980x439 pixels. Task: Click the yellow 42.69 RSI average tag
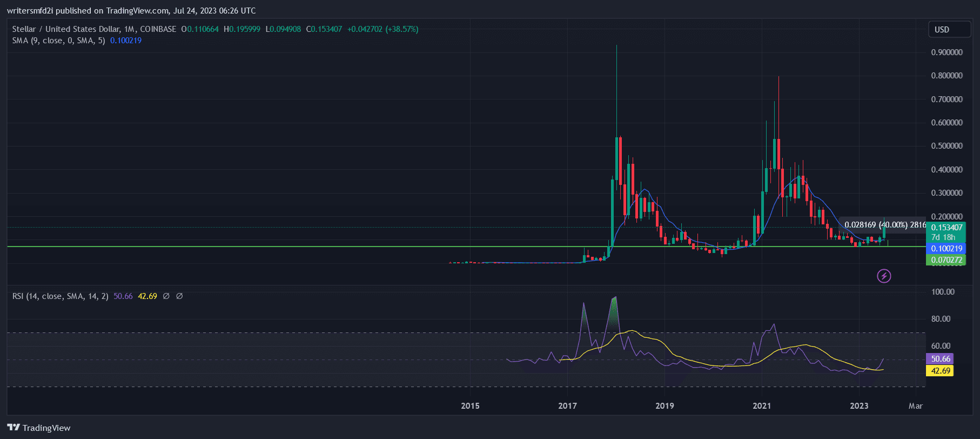point(940,371)
